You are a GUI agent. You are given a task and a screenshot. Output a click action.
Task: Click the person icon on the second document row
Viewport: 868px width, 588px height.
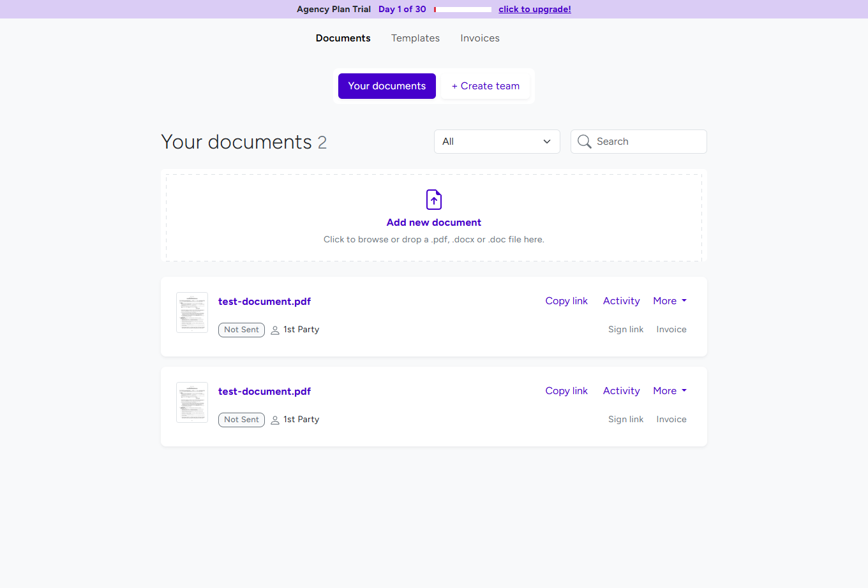(x=274, y=420)
